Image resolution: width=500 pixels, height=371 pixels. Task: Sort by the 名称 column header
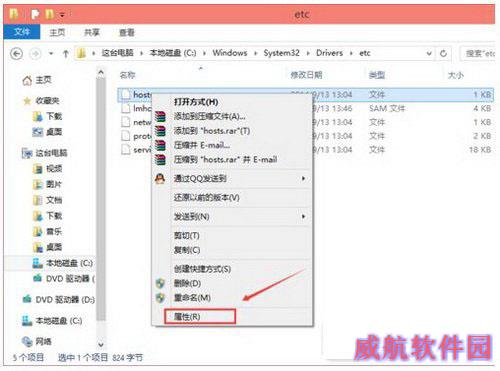(x=128, y=75)
